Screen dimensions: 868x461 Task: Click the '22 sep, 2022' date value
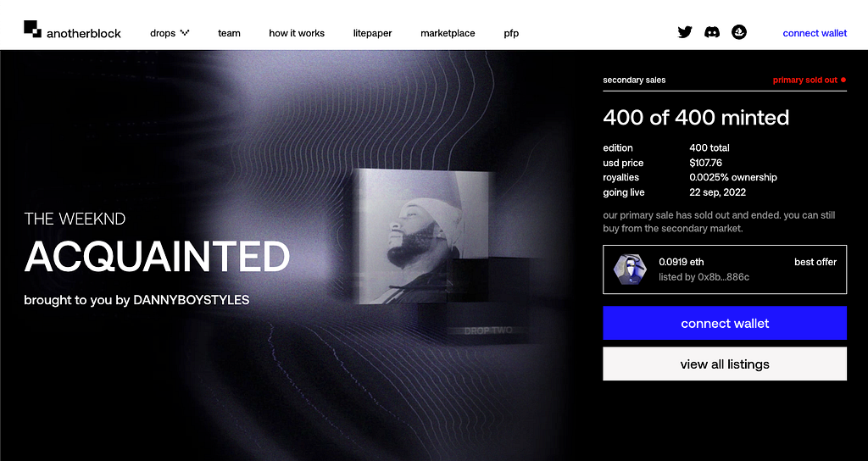point(717,192)
